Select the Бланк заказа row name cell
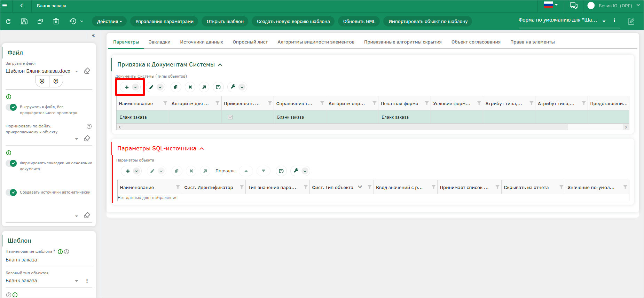Image resolution: width=644 pixels, height=298 pixels. tap(143, 117)
